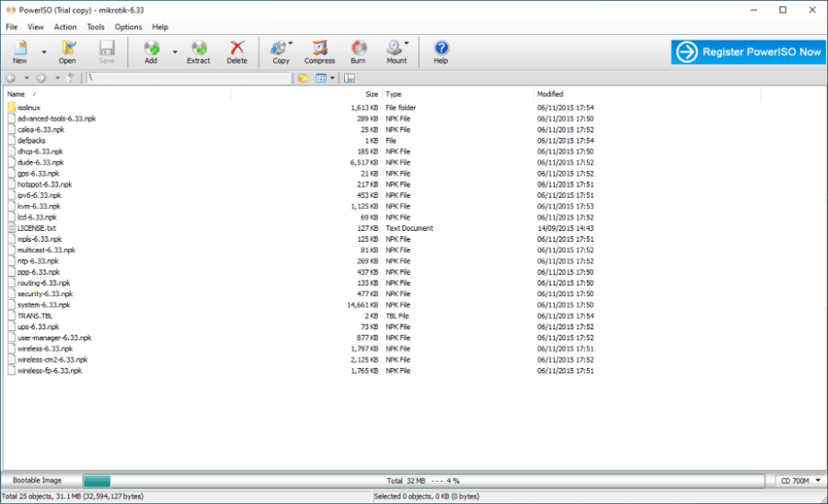The image size is (828, 504).
Task: Click the LICENSE.txt document icon
Action: 12,228
